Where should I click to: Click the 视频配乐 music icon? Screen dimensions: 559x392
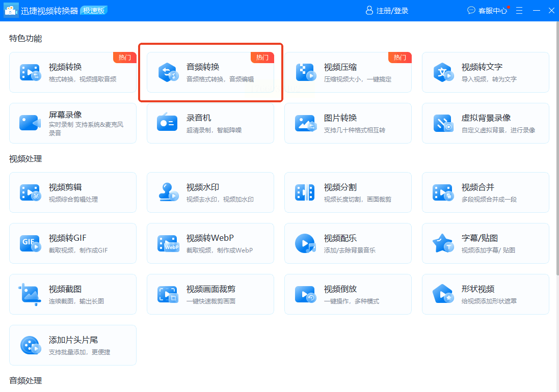[306, 243]
